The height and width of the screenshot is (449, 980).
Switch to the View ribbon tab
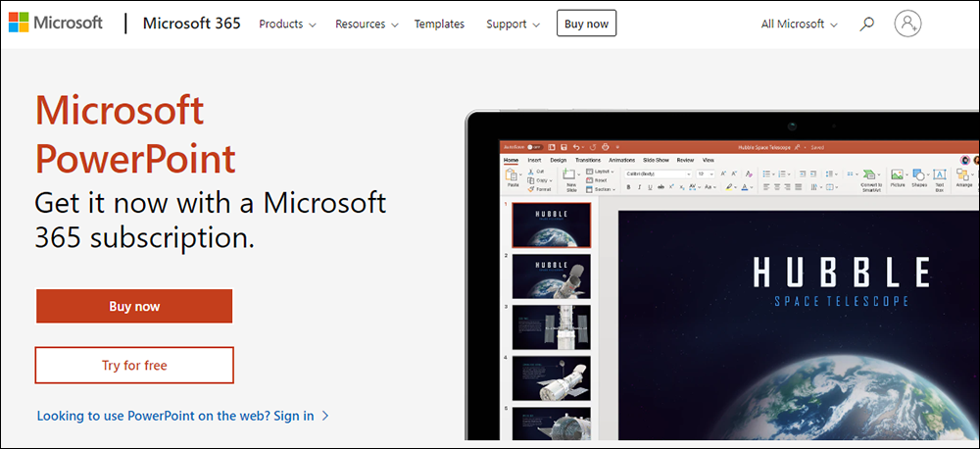[709, 160]
